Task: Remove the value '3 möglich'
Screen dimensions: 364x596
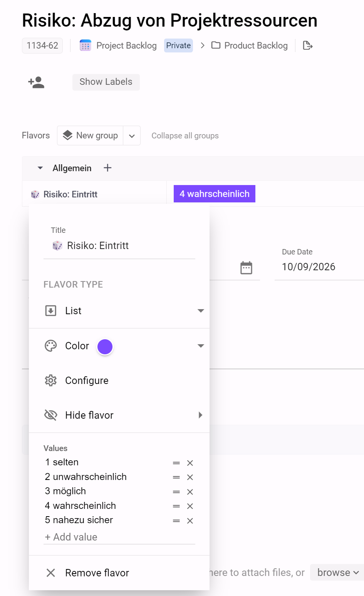Action: pyautogui.click(x=190, y=492)
